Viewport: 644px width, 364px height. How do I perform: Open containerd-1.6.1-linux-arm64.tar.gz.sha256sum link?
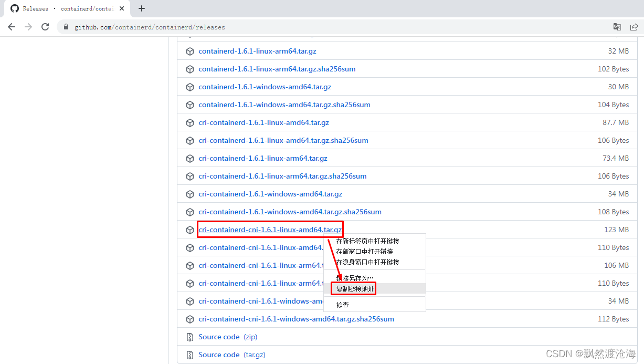coord(277,69)
